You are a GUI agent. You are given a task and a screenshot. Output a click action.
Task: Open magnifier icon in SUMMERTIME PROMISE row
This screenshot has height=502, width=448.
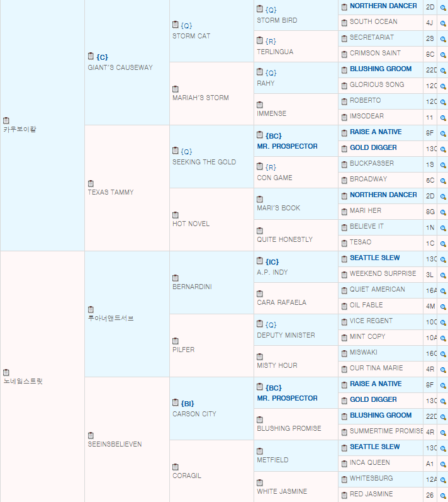pyautogui.click(x=443, y=433)
